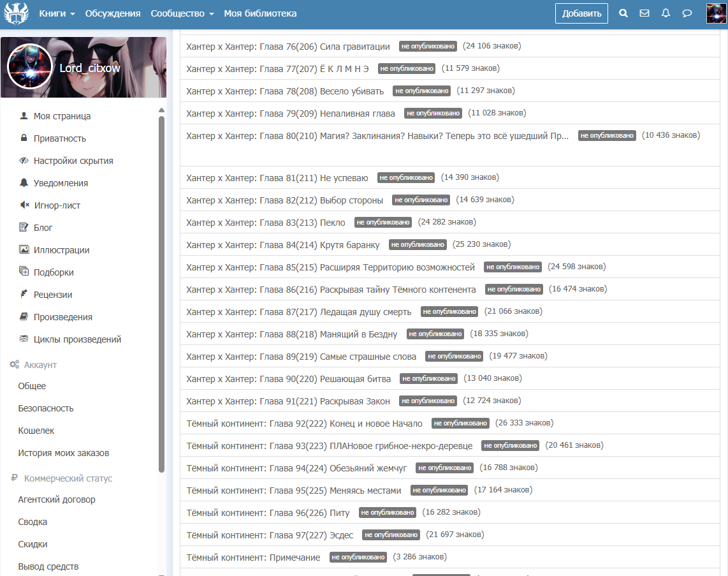
Task: Open chapter Глава 90(220) Решающая битва
Action: point(288,379)
